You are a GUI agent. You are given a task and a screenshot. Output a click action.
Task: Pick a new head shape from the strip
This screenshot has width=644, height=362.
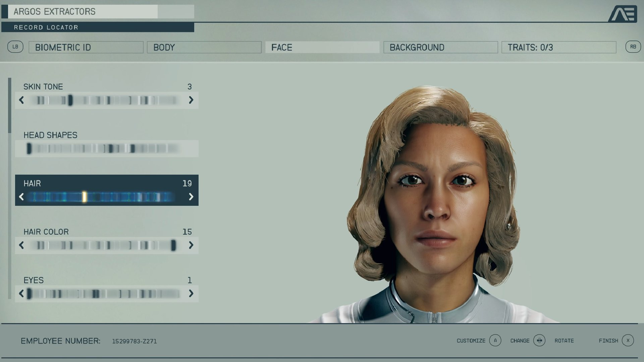(x=107, y=148)
